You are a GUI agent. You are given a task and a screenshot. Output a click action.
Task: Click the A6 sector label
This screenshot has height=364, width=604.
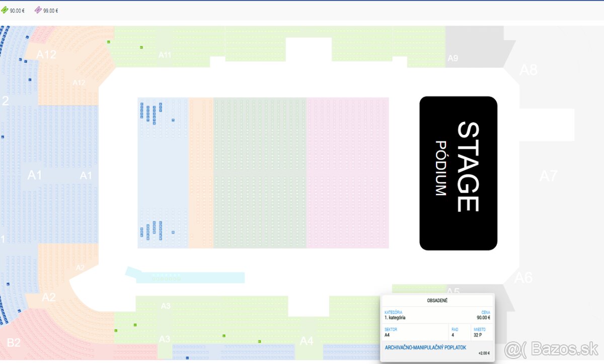523,277
